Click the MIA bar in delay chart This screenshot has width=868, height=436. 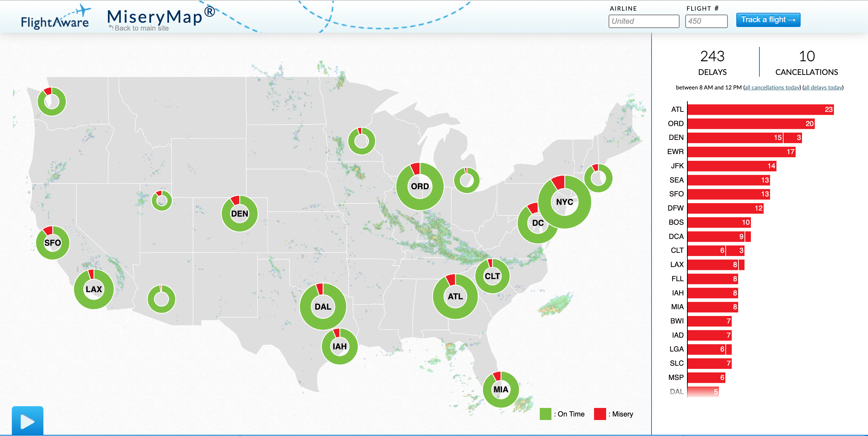point(713,307)
